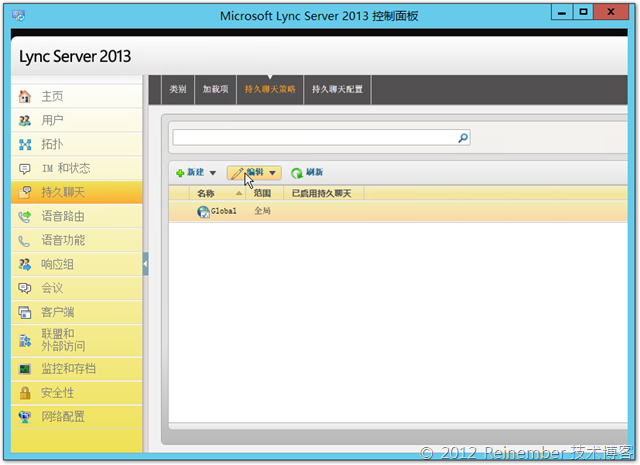Click the app icon in the title bar
Image resolution: width=640 pixels, height=465 pixels.
pyautogui.click(x=18, y=16)
